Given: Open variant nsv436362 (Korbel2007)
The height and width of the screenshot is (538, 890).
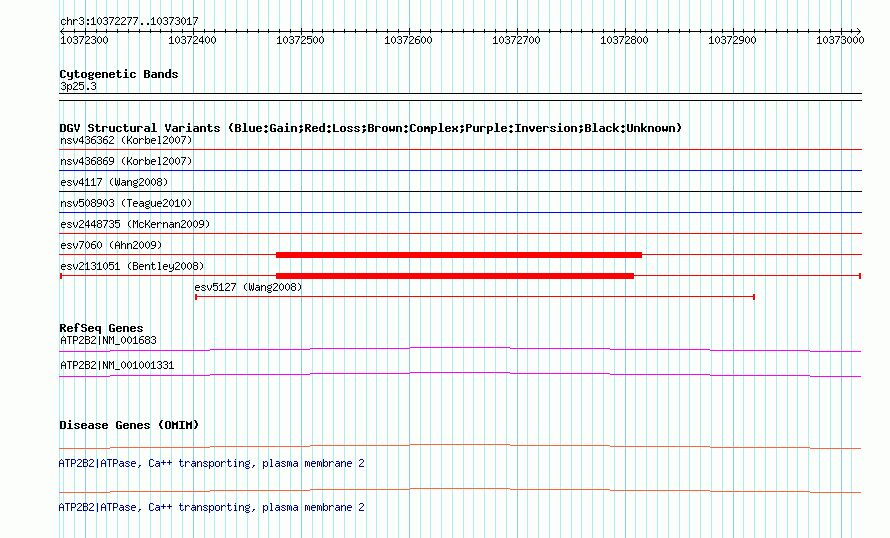Looking at the screenshot, I should pos(126,140).
